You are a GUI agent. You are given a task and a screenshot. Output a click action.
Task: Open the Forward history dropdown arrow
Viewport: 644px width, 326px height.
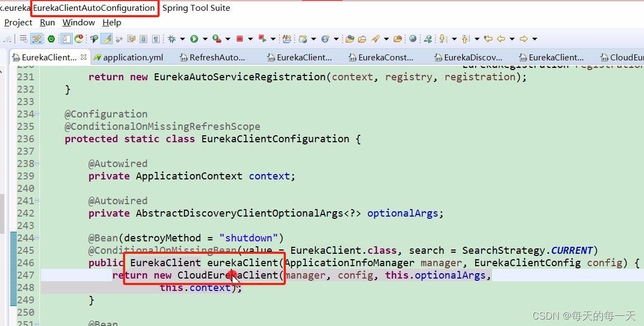point(535,39)
